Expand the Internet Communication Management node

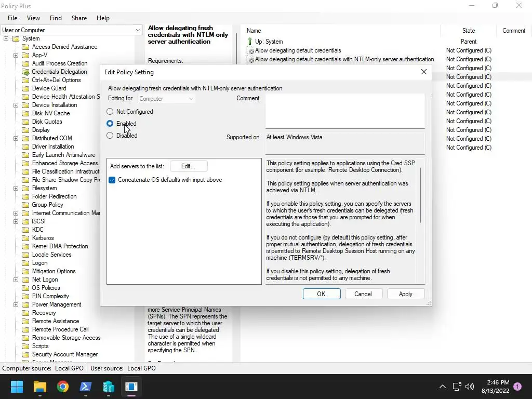(x=16, y=214)
